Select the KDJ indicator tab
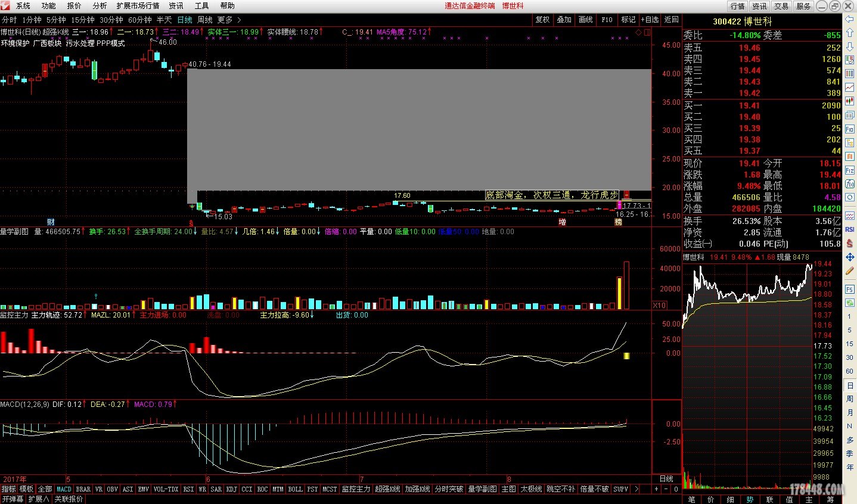857x504 pixels. [231, 489]
